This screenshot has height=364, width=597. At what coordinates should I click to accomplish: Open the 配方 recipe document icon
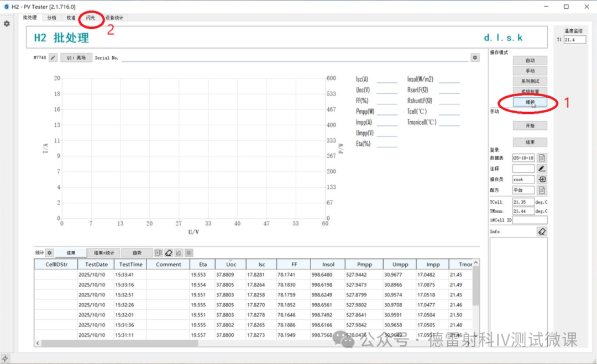542,190
